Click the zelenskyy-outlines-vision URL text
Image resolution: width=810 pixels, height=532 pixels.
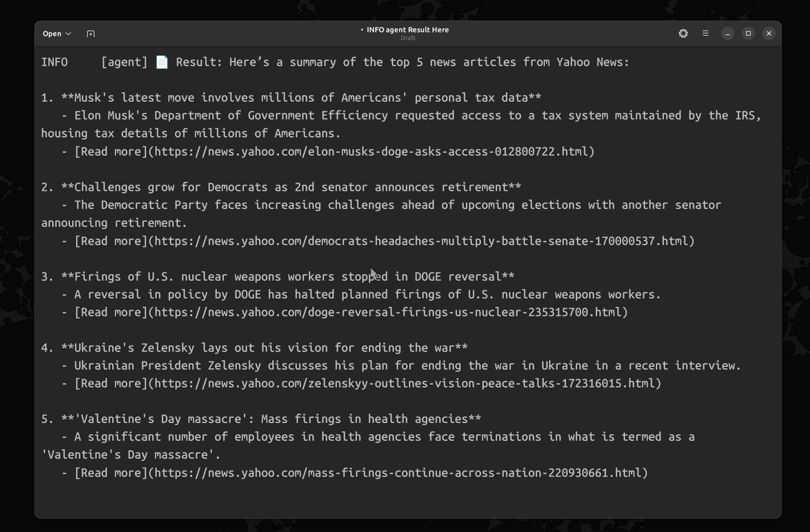pos(404,383)
